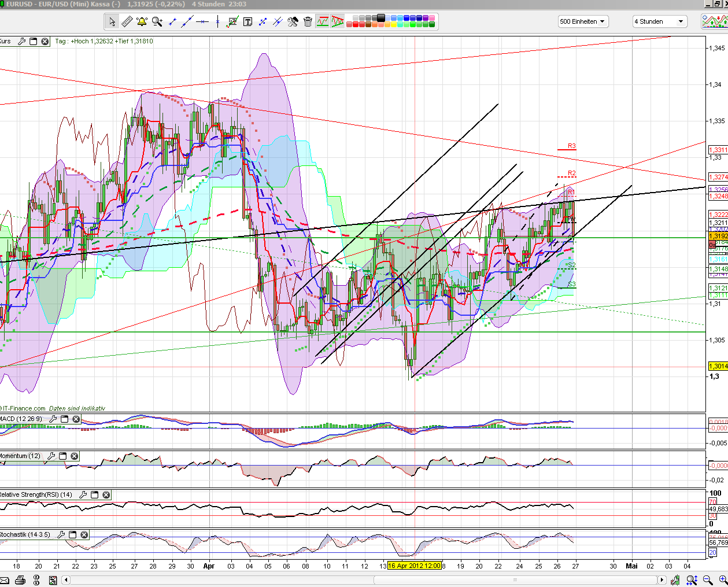Open MACD indicator wrench settings

[53, 419]
